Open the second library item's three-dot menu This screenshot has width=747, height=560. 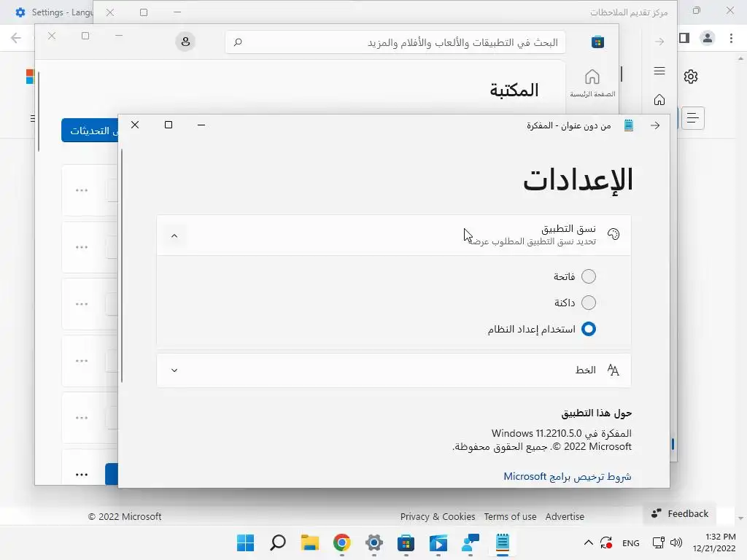tap(82, 247)
